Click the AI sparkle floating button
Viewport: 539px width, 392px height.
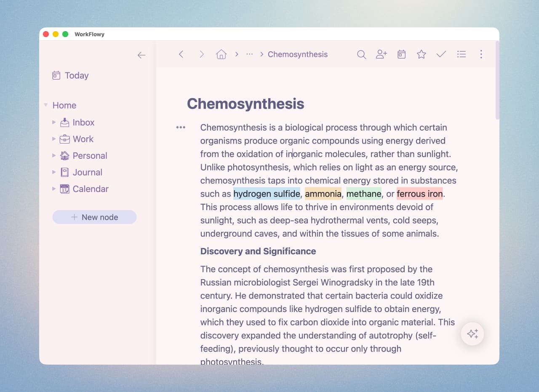[x=472, y=334]
